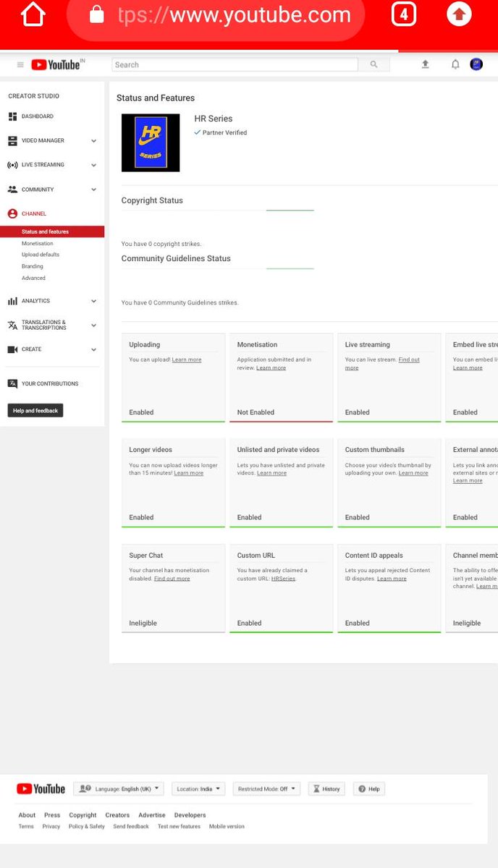Click the HRSeries custom URL link
This screenshot has width=498, height=868.
click(x=283, y=579)
